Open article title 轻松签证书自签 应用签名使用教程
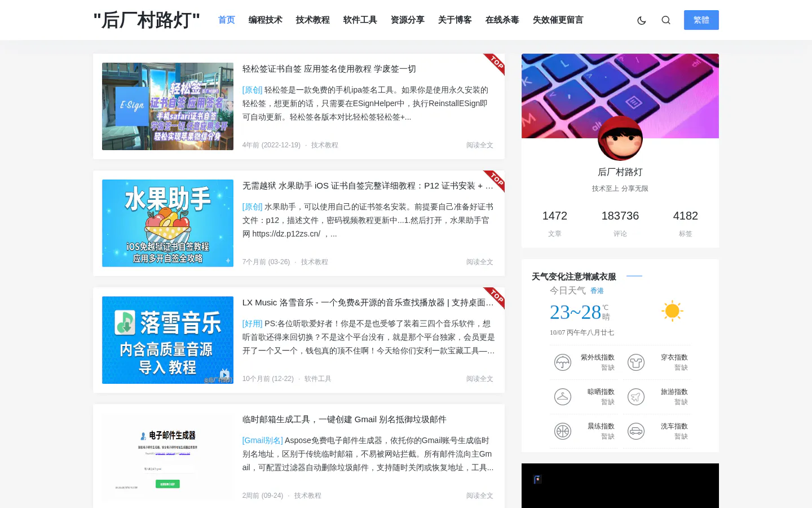812x508 pixels. point(329,69)
